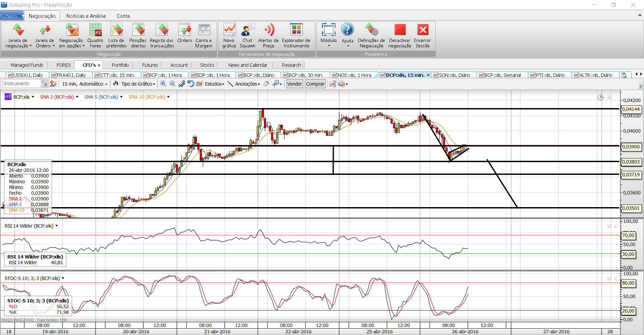The height and width of the screenshot is (335, 644).
Task: Open the Módulo menu
Action: 329,35
